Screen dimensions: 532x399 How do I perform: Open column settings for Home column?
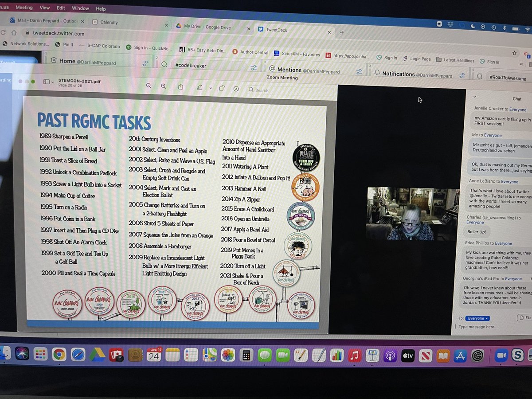click(x=145, y=63)
